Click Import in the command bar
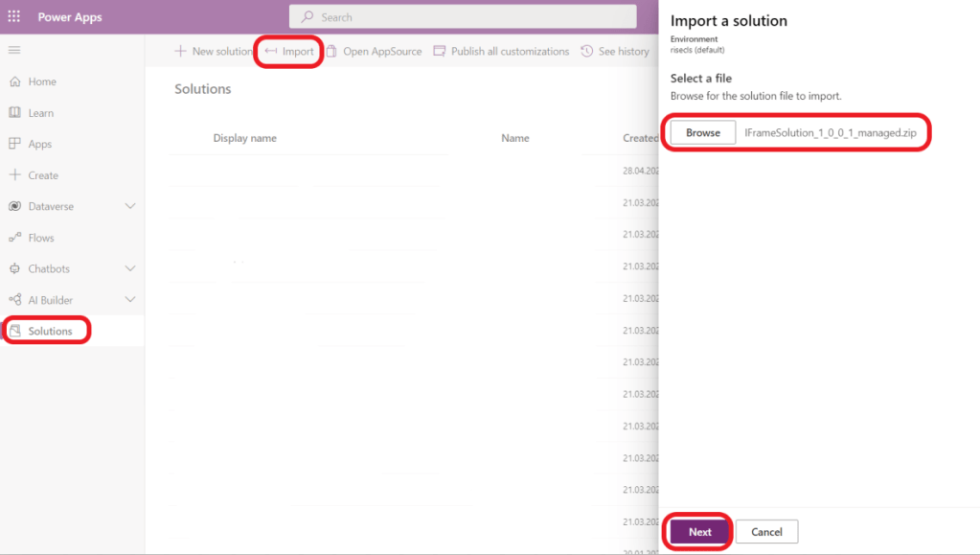Image resolution: width=980 pixels, height=555 pixels. [289, 52]
